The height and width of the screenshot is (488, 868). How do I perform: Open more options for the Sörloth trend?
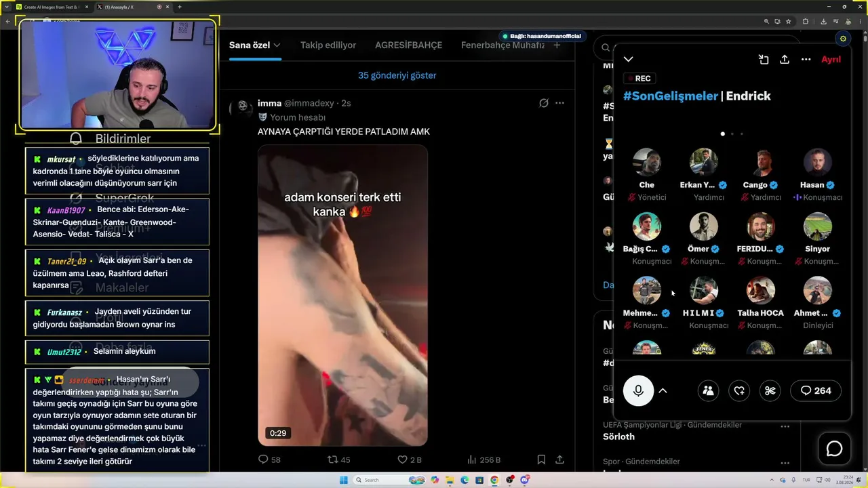pyautogui.click(x=785, y=426)
